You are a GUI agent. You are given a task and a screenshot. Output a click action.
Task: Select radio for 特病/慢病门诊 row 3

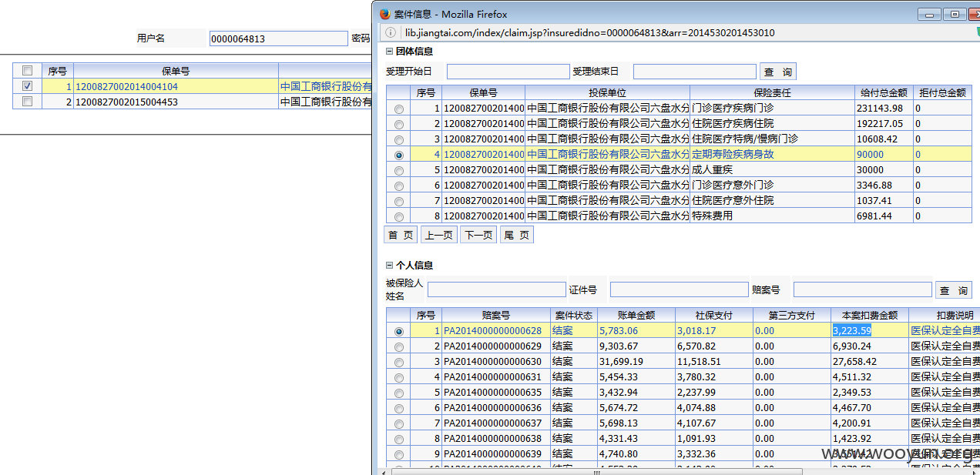pyautogui.click(x=398, y=140)
